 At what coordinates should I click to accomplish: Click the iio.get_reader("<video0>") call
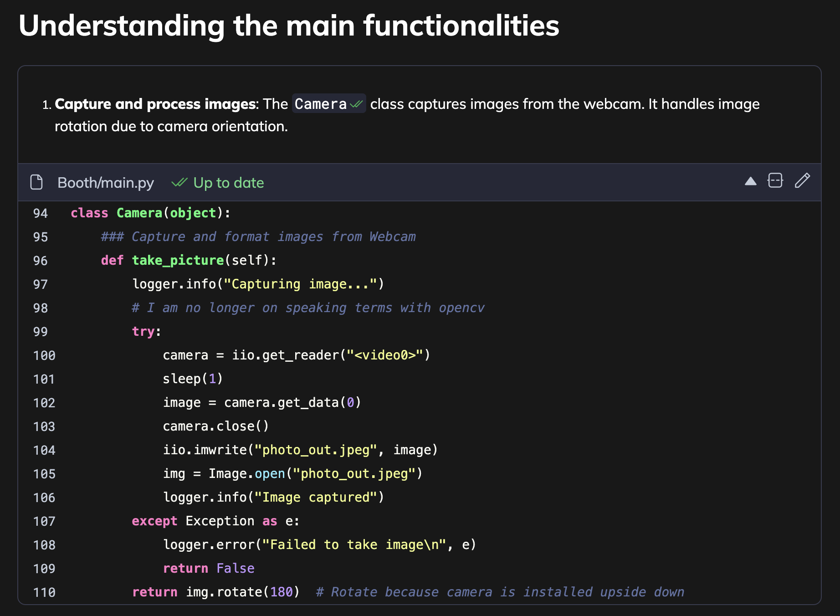coord(331,355)
